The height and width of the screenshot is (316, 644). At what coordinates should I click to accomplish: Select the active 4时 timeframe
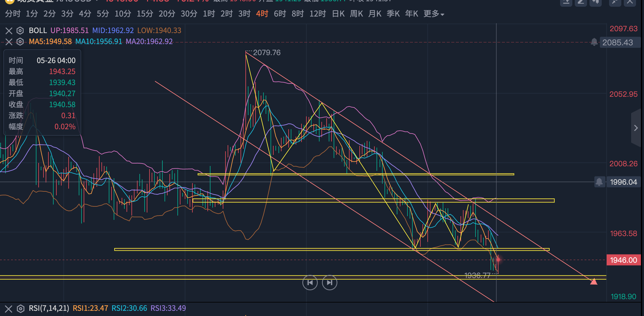[x=262, y=14]
